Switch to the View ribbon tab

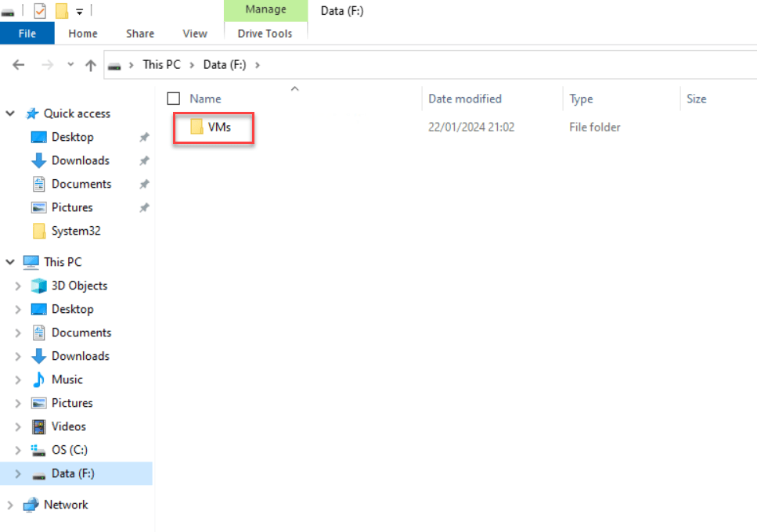[x=195, y=34]
